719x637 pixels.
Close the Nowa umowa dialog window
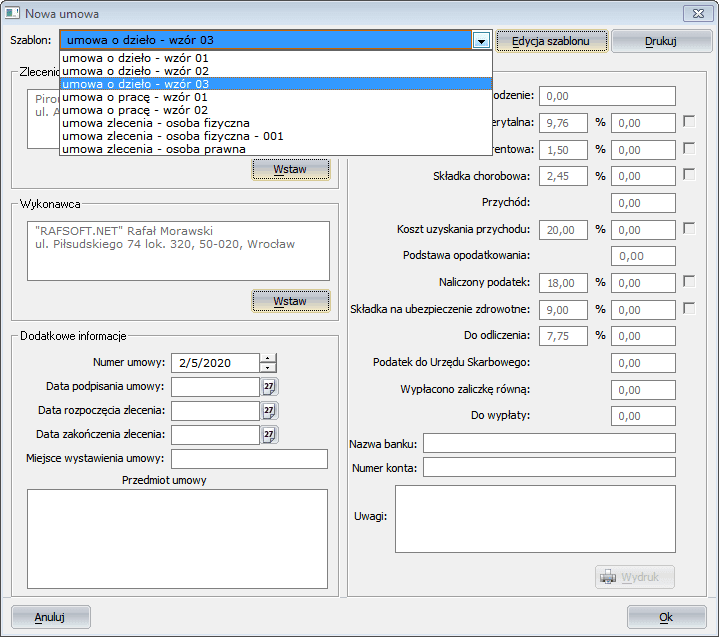tap(696, 13)
